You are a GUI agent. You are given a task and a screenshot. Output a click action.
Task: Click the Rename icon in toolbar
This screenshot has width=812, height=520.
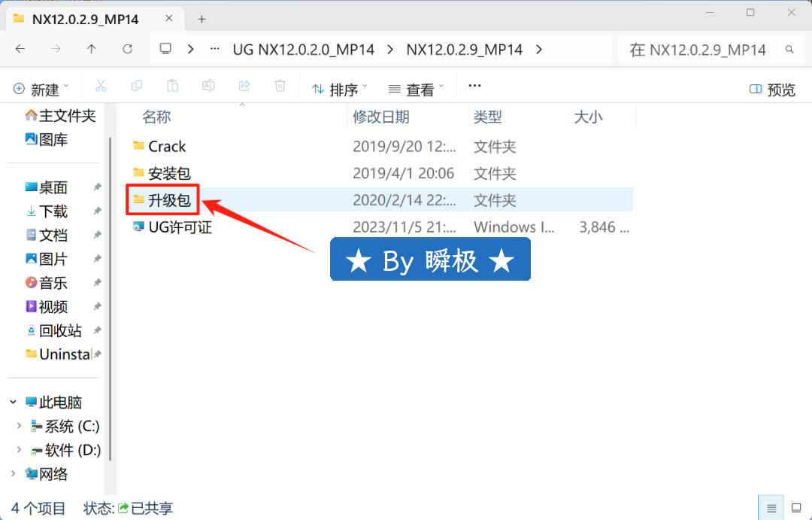click(x=208, y=87)
